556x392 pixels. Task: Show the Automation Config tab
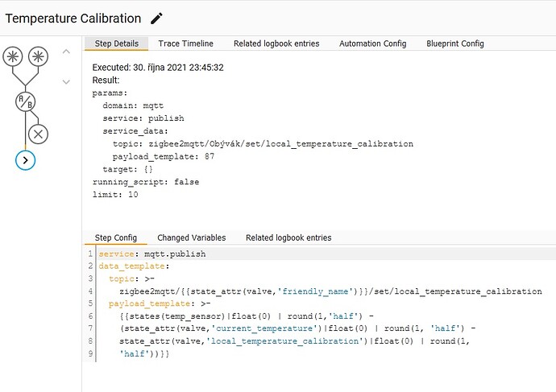click(372, 43)
